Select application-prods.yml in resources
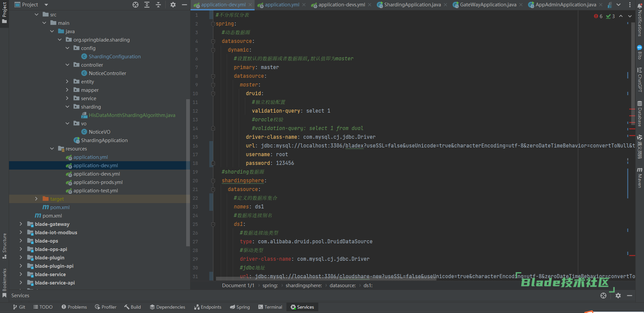 (x=98, y=182)
